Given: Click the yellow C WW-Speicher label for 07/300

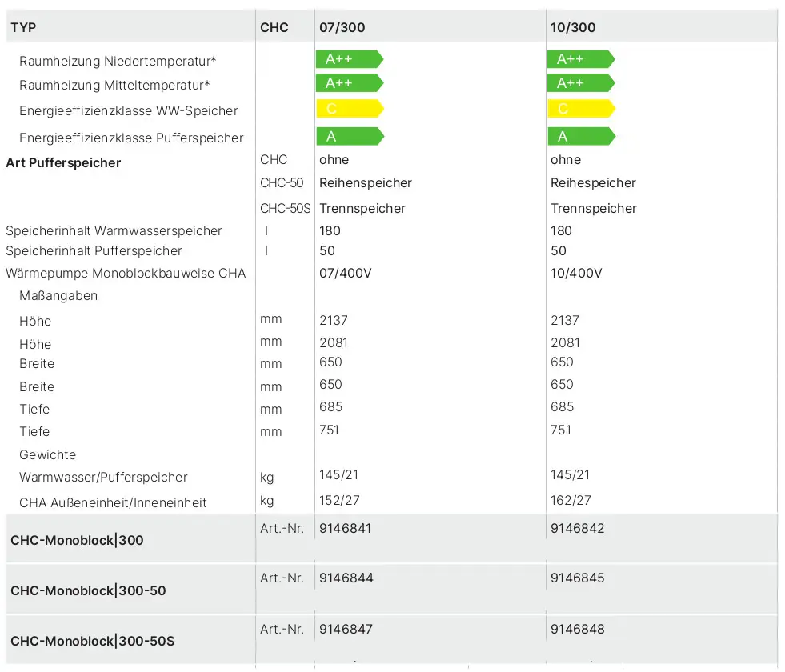Looking at the screenshot, I should click(x=350, y=109).
